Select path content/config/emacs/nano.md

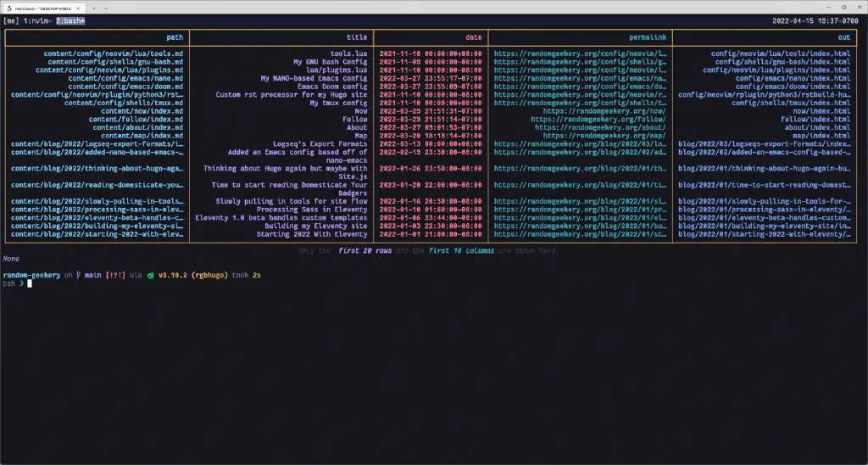point(125,78)
